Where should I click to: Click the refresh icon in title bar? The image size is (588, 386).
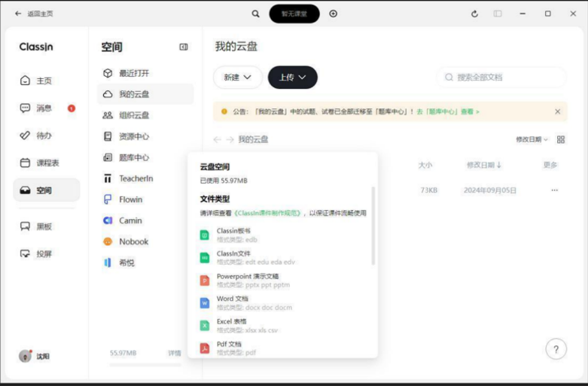pyautogui.click(x=474, y=14)
